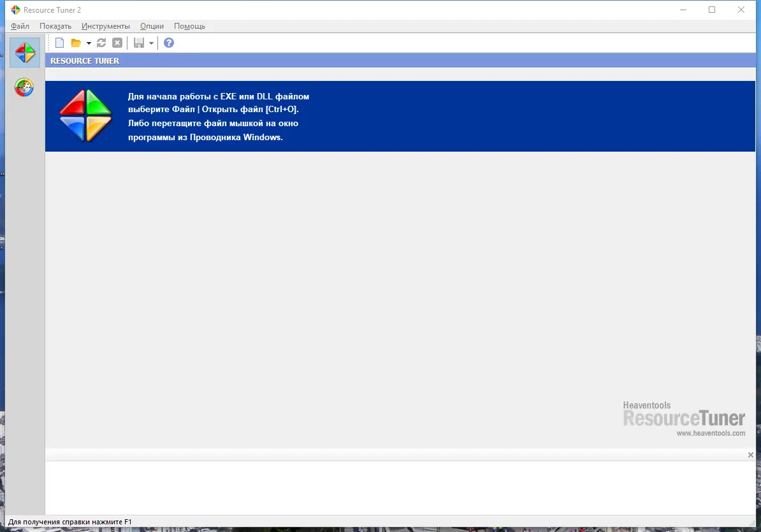This screenshot has height=532, width=761.
Task: Open the Файл menu
Action: [20, 26]
